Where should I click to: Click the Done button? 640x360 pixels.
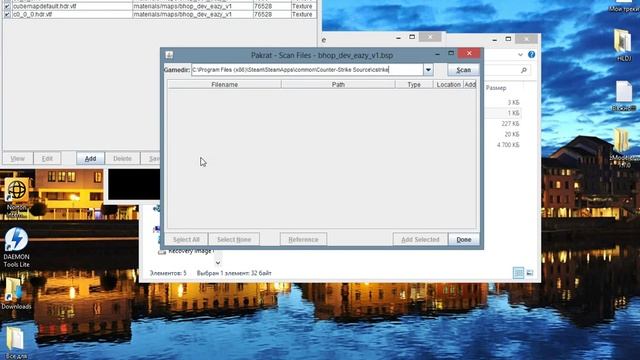coord(464,240)
